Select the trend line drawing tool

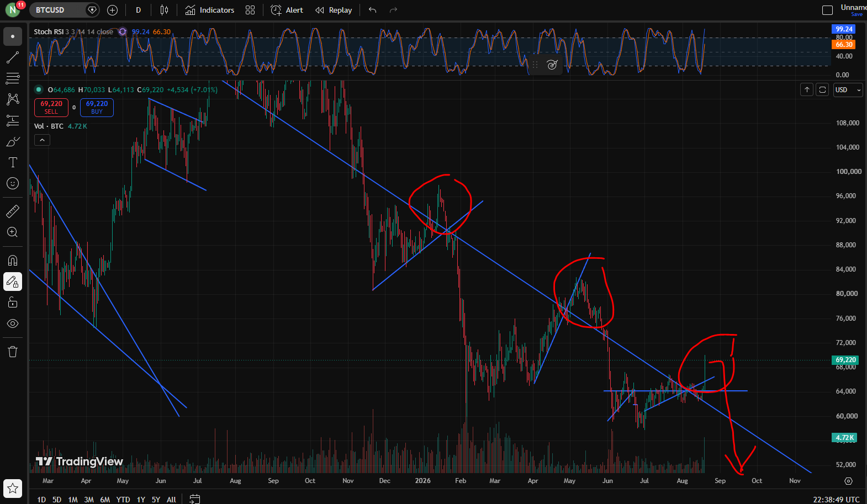(13, 57)
